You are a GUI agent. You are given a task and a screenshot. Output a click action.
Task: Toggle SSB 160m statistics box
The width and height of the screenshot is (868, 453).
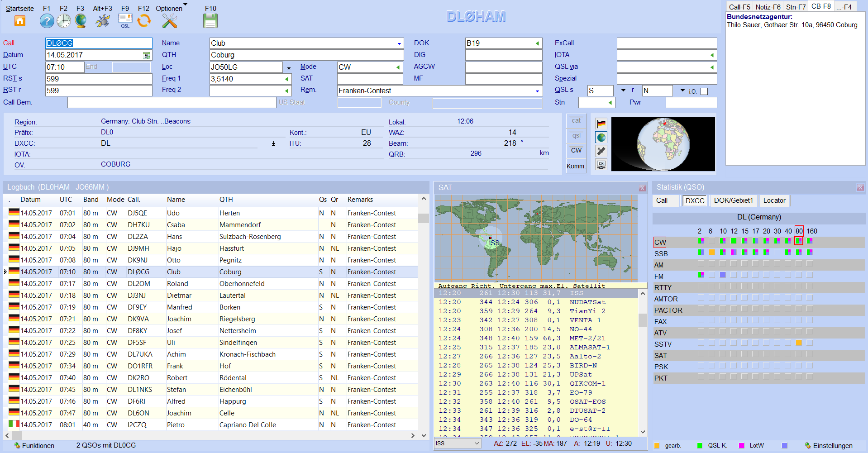pos(810,252)
